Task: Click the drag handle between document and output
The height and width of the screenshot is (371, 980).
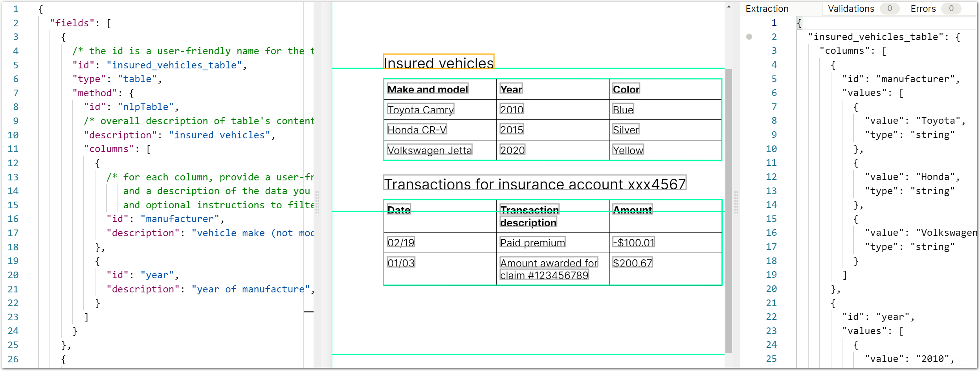Action: [x=736, y=202]
